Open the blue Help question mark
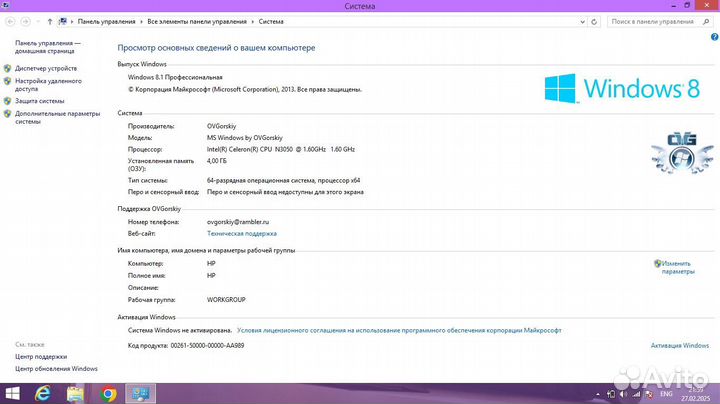The image size is (720, 404). click(714, 37)
